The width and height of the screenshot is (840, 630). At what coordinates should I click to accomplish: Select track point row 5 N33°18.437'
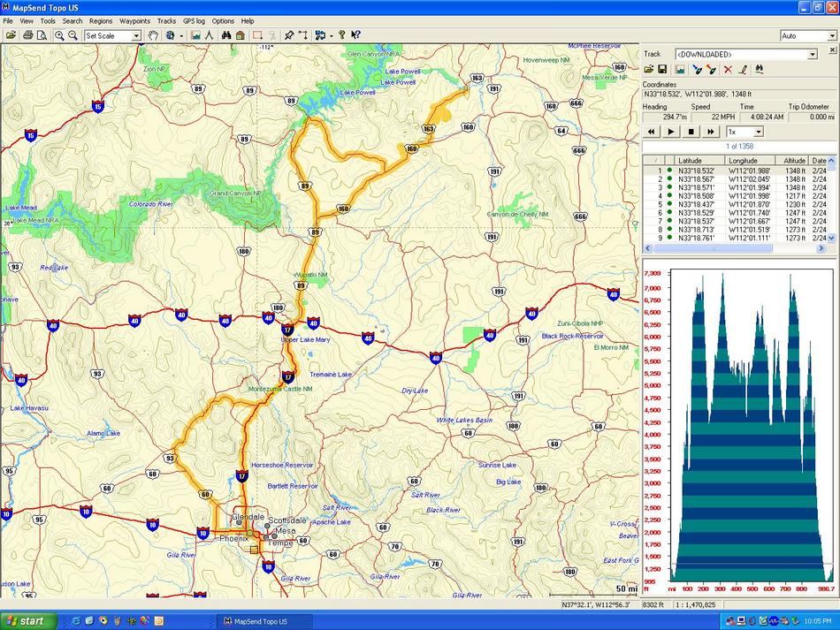click(x=736, y=204)
